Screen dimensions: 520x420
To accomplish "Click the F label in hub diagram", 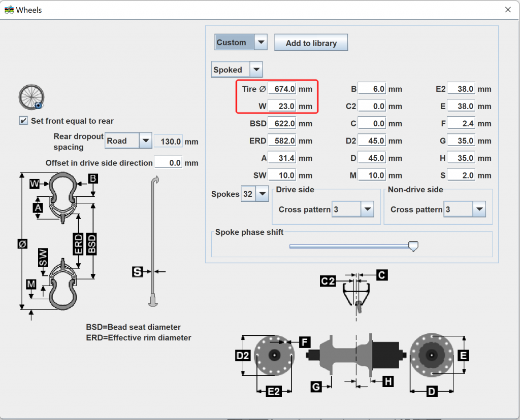I will click(x=305, y=342).
